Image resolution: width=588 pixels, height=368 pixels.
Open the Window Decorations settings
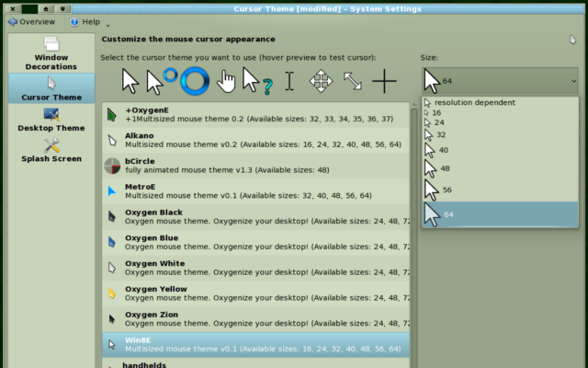(51, 53)
